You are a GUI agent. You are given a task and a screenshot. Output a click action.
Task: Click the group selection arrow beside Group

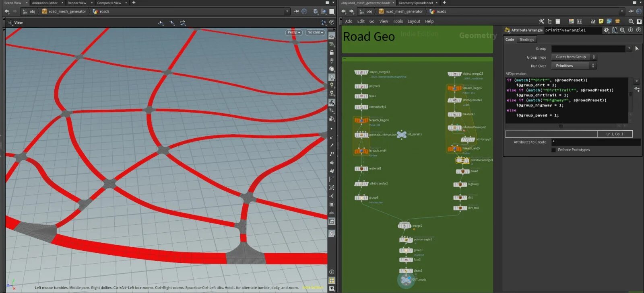[637, 49]
